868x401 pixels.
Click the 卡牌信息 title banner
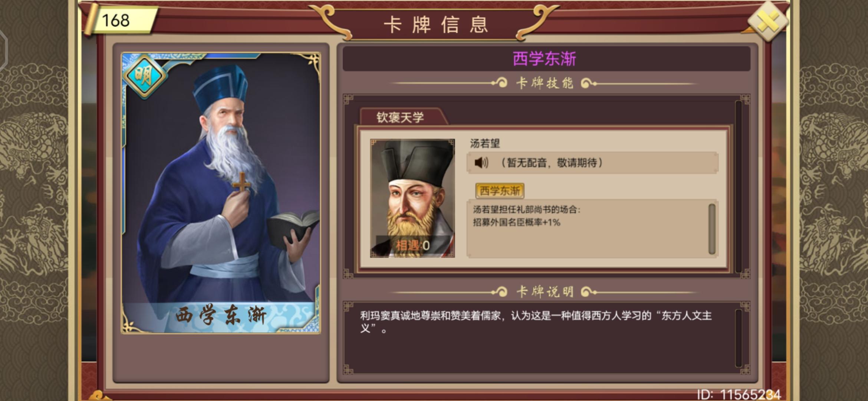pyautogui.click(x=435, y=25)
